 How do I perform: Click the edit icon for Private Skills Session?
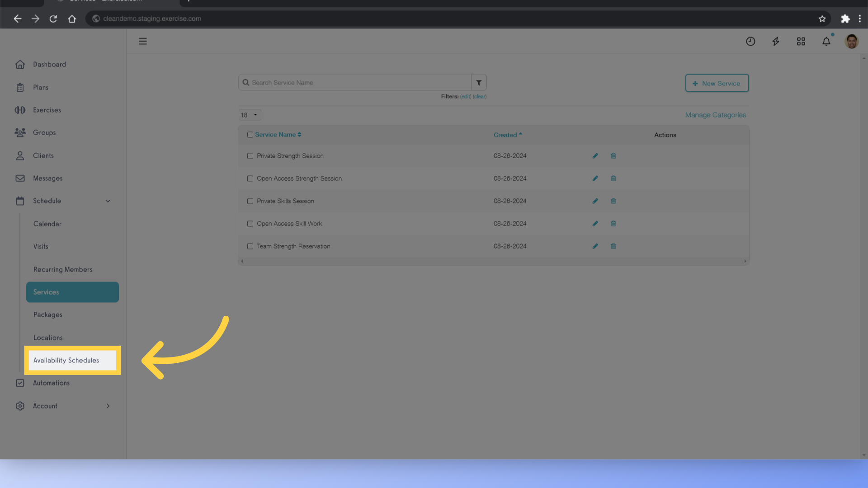pos(595,201)
